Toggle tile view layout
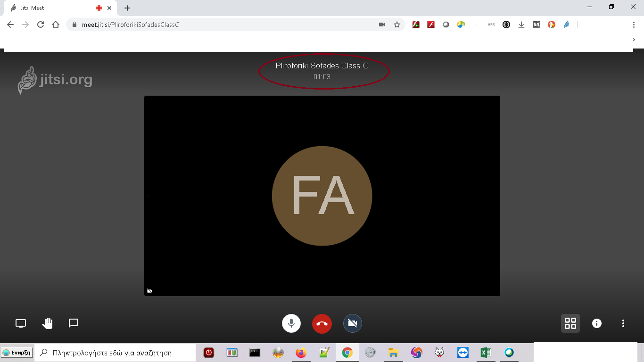The image size is (644, 362). (x=570, y=323)
